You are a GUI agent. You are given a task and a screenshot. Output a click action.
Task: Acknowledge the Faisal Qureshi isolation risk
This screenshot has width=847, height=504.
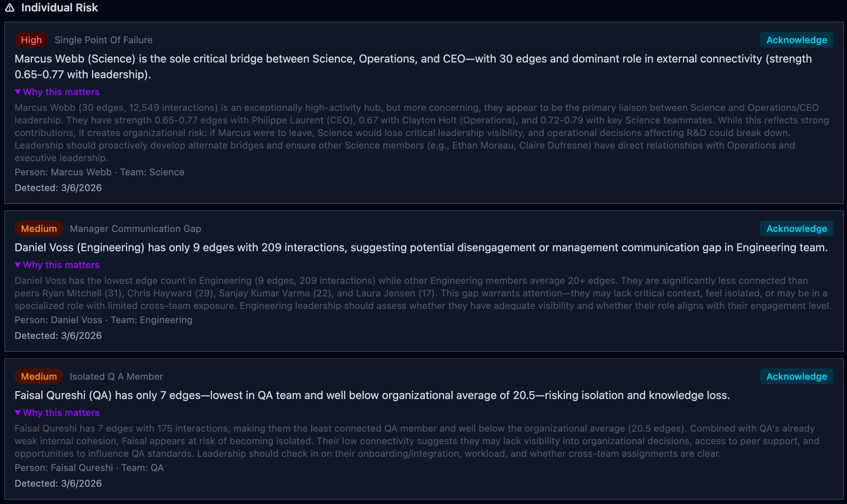coord(796,377)
